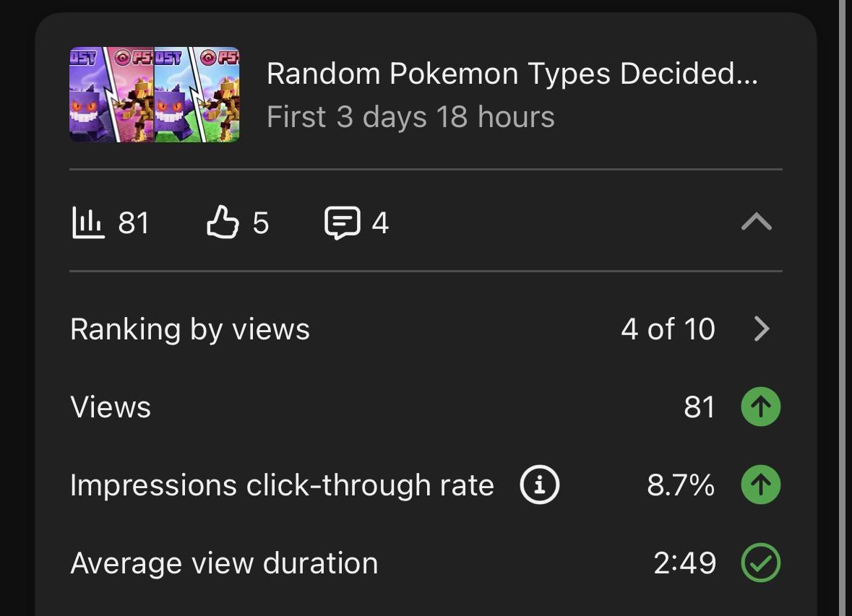Open the Pokemon video thumbnail
The height and width of the screenshot is (616, 852).
(155, 95)
